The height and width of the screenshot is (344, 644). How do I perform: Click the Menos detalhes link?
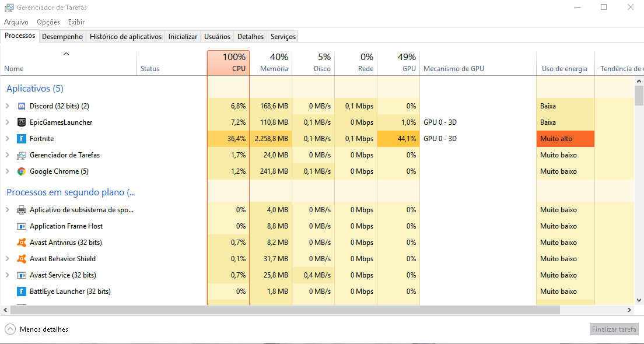click(x=44, y=329)
